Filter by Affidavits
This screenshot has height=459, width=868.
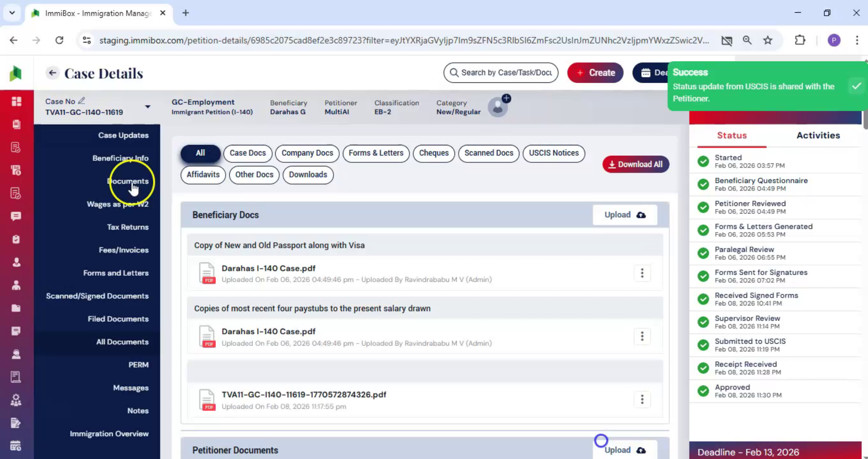203,175
